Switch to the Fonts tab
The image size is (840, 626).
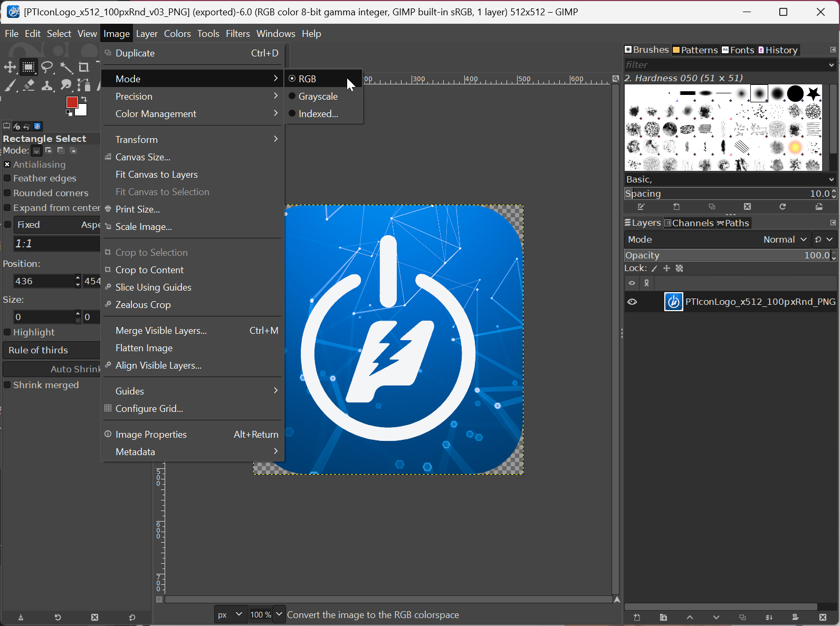738,50
